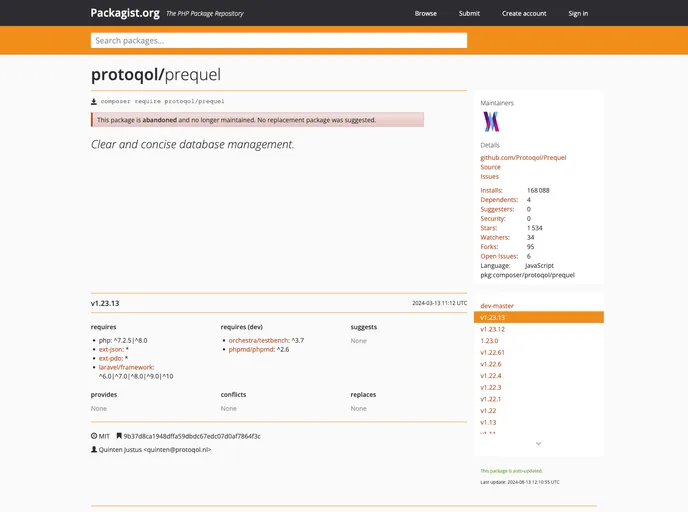This screenshot has width=688, height=512.
Task: Click the MIT license icon
Action: (x=94, y=436)
